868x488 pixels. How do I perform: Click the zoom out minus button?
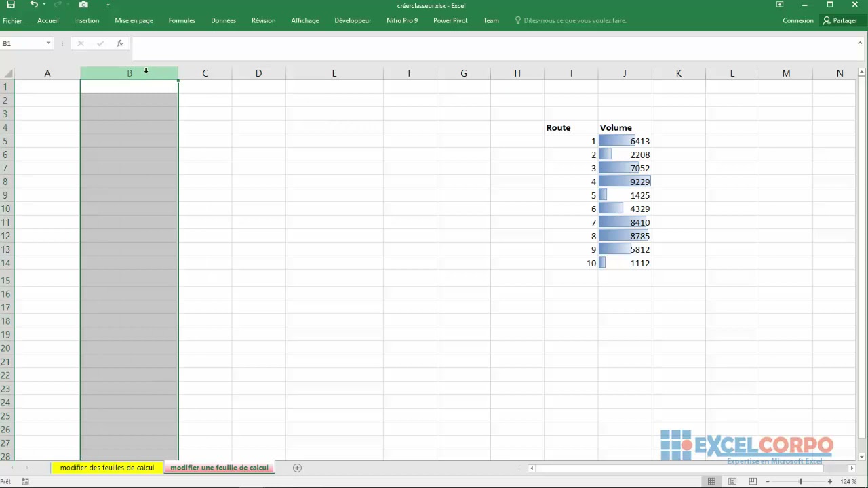click(768, 481)
